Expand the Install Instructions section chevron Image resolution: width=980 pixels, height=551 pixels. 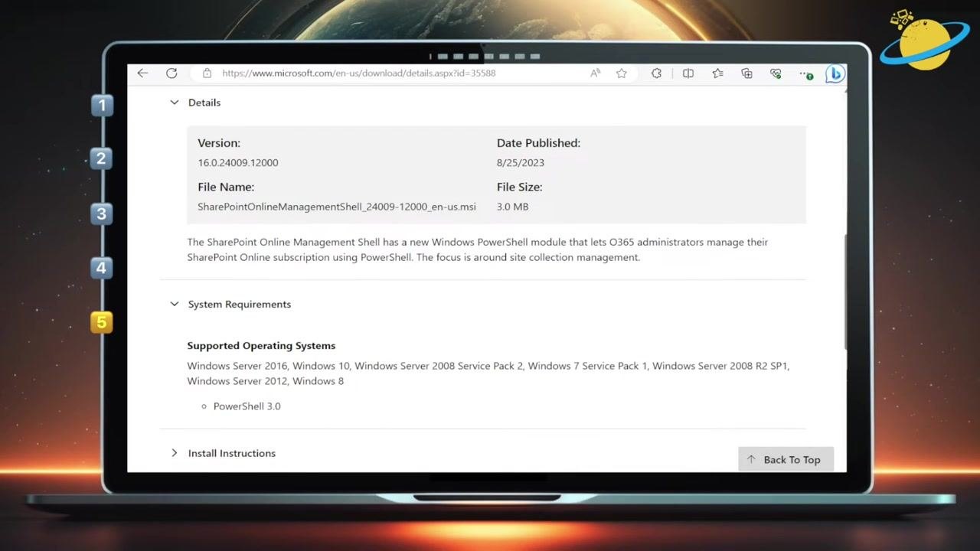click(174, 453)
